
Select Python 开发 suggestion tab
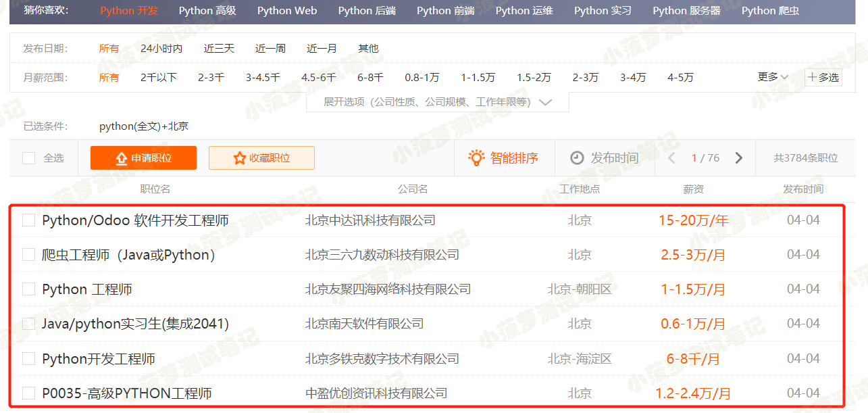(x=129, y=11)
